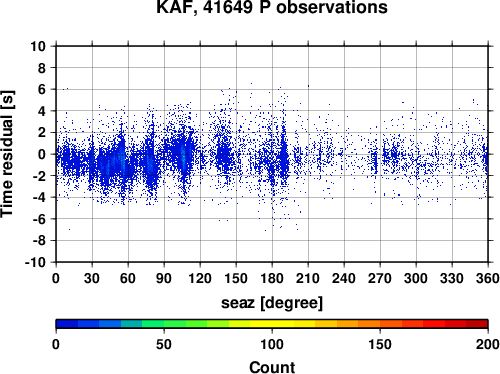This screenshot has width=500, height=374.
Task: Click the y-axis tick label 6
Action: pyautogui.click(x=42, y=89)
